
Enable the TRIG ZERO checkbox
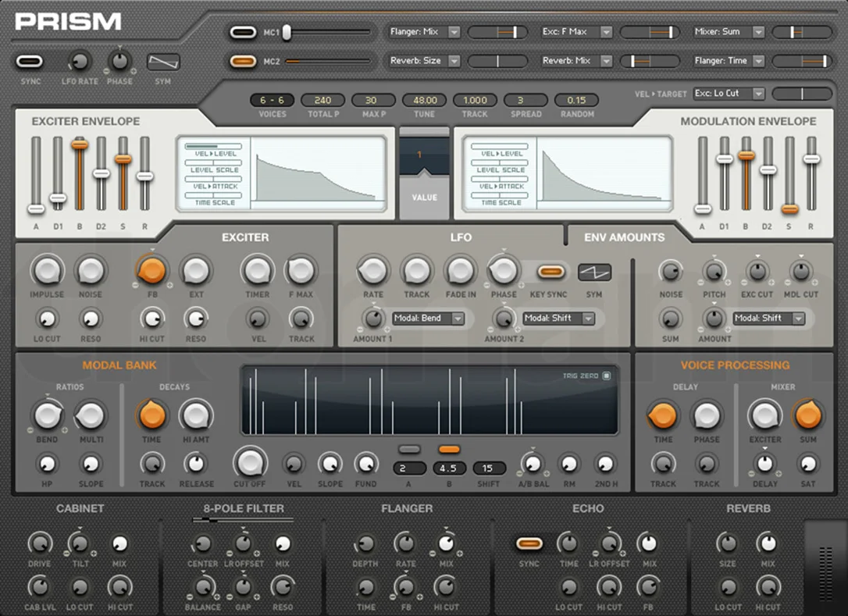pos(607,376)
